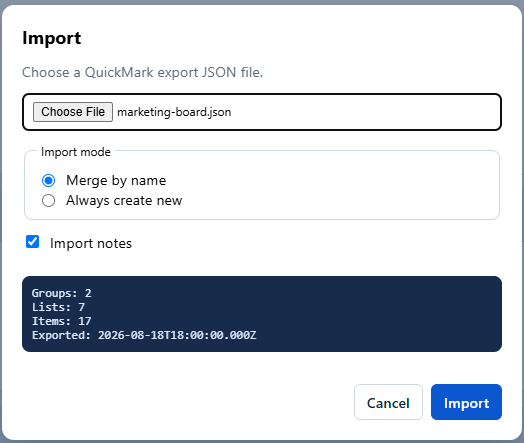
Task: Select the Always create new radio option
Action: (48, 200)
